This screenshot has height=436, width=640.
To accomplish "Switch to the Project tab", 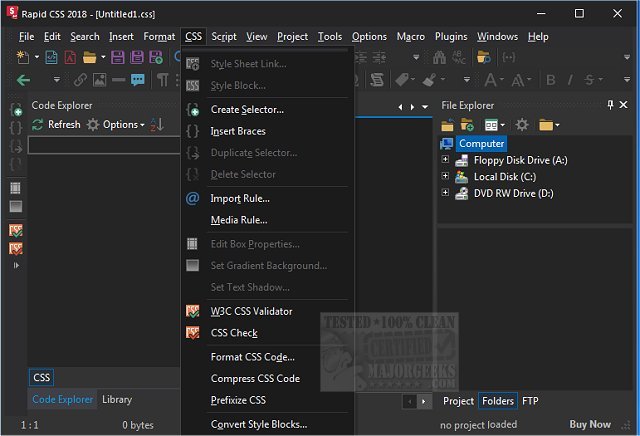I will (458, 401).
